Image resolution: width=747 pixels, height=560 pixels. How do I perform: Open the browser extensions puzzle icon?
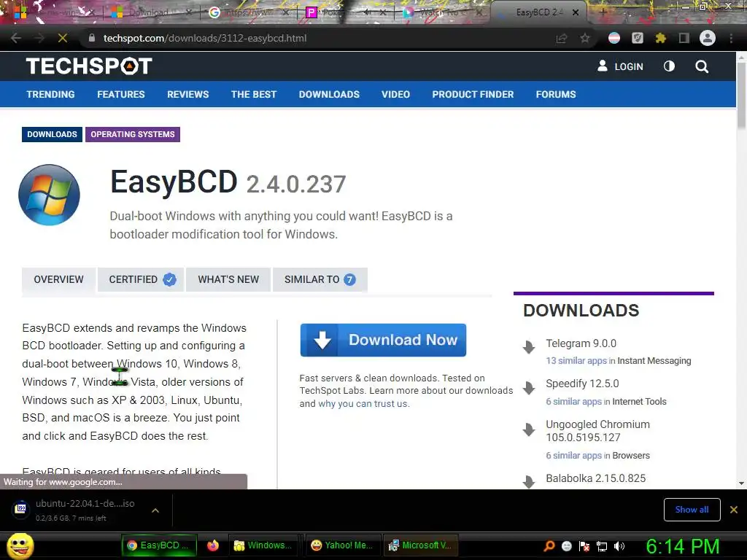660,38
